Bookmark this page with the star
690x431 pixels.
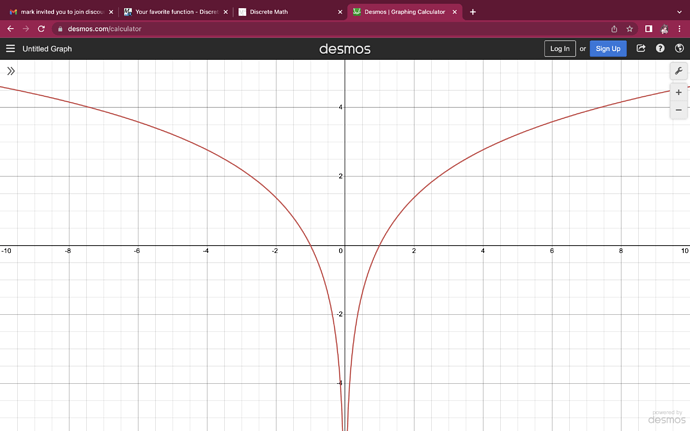click(630, 29)
